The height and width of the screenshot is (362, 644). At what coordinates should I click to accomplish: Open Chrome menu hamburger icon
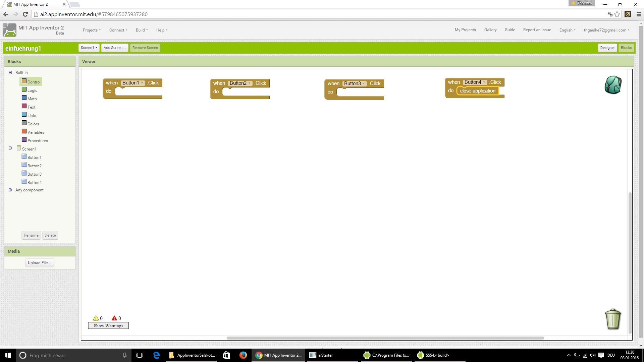coord(639,14)
